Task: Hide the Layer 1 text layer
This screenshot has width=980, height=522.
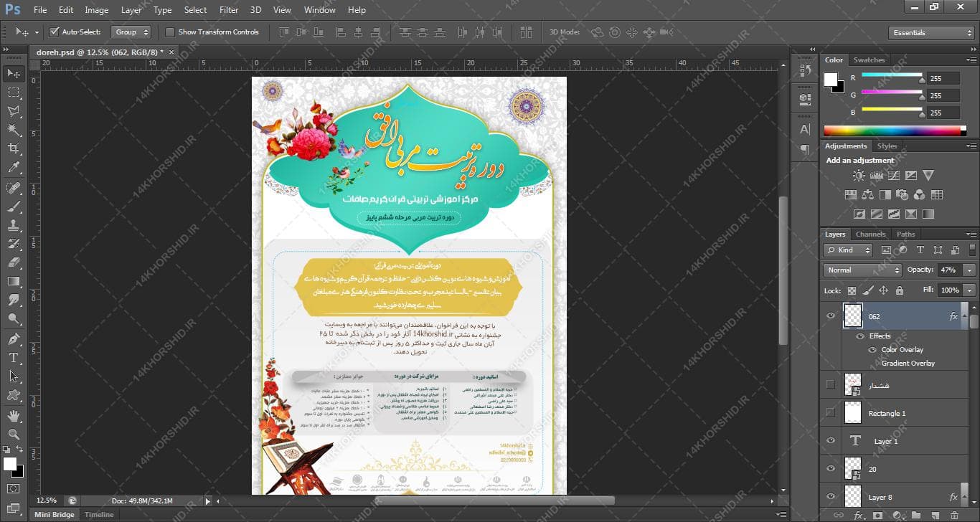Action: click(831, 441)
